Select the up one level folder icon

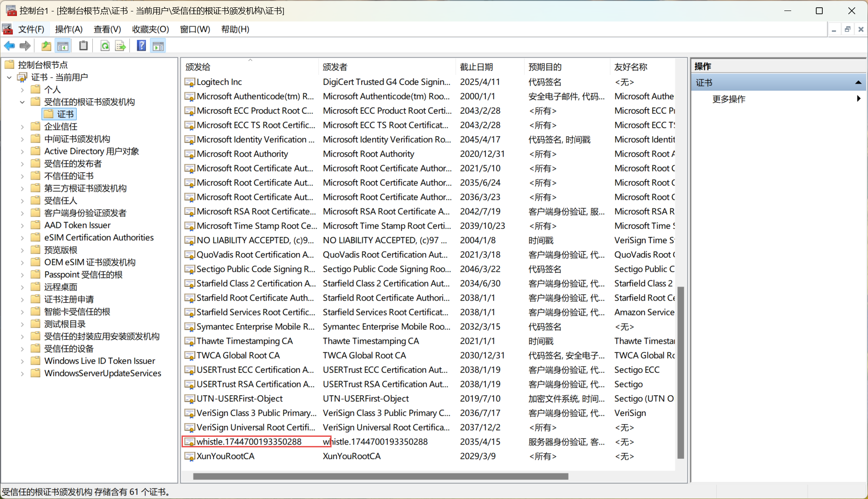[46, 46]
